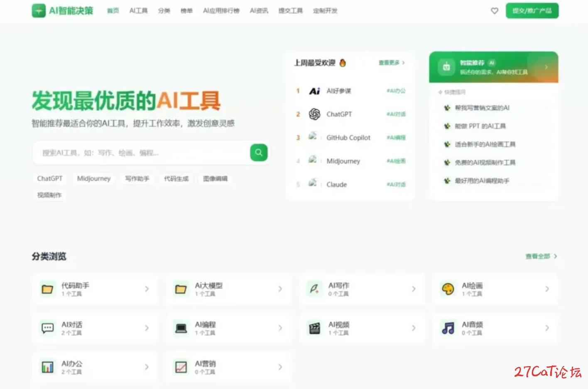The height and width of the screenshot is (389, 588).
Task: Open the AI工具 navigation menu item
Action: click(138, 11)
